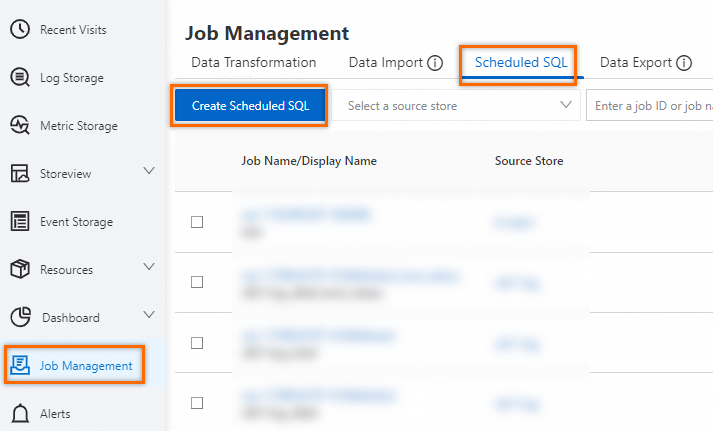Click the Job Management tray icon

(20, 365)
